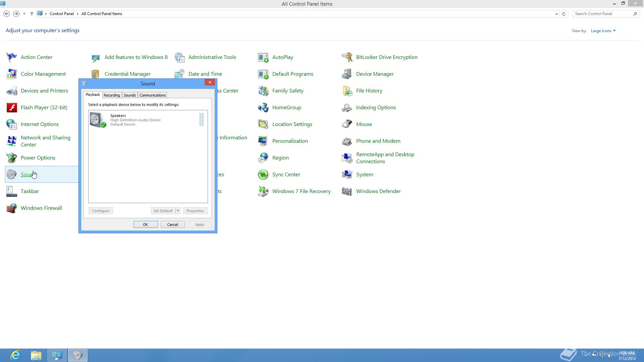
Task: Go up one level with Up arrow
Action: pos(32,14)
